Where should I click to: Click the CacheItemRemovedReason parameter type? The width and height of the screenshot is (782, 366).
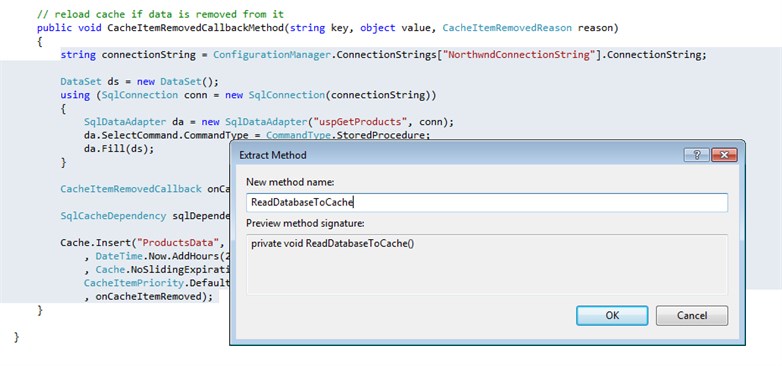click(507, 28)
